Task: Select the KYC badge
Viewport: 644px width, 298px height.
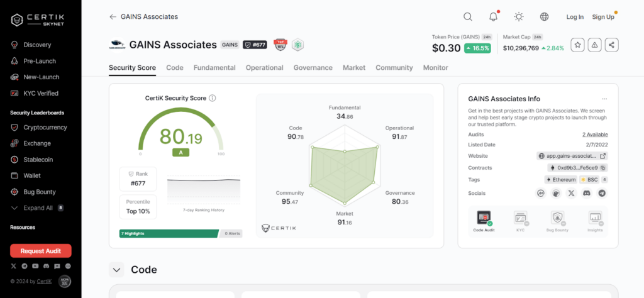Action: point(520,221)
